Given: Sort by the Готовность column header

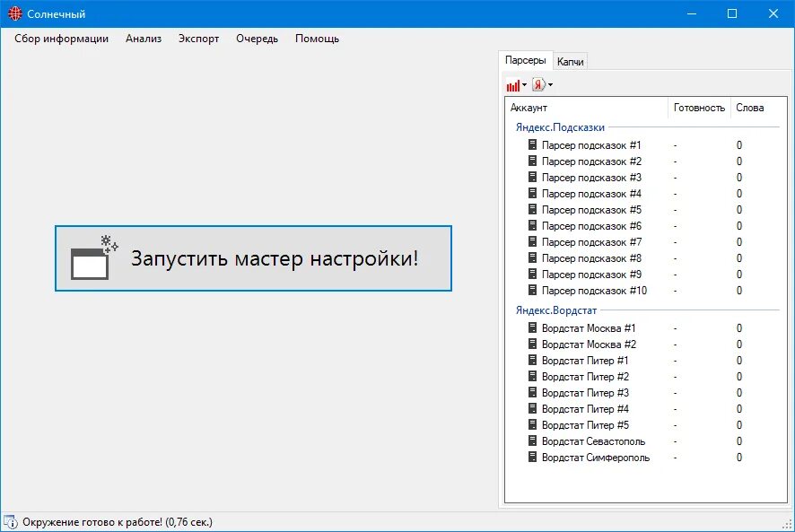Looking at the screenshot, I should (x=699, y=108).
